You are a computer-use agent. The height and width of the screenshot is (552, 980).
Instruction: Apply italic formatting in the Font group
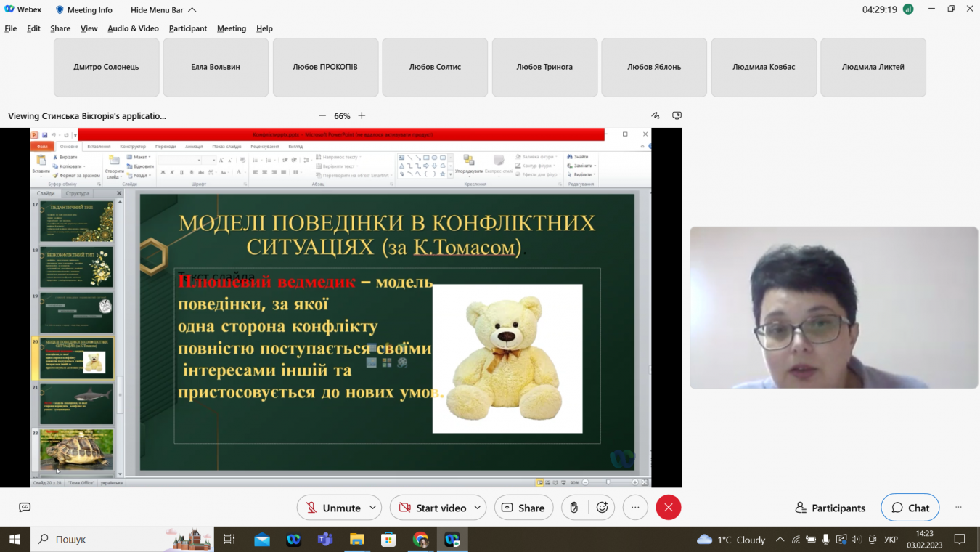[172, 172]
